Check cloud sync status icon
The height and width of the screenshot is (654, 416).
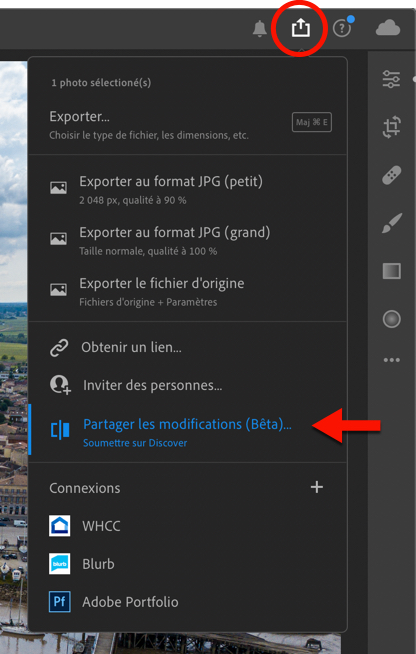[388, 29]
